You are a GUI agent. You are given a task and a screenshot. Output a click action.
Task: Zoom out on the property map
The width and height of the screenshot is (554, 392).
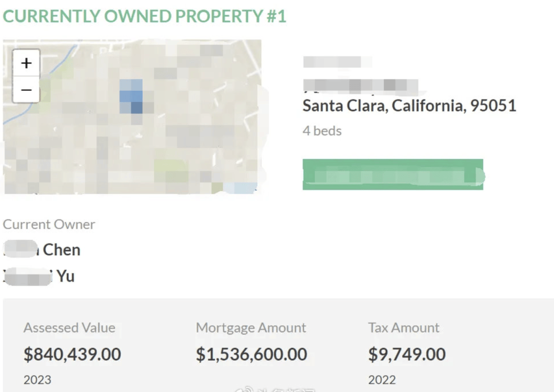click(26, 90)
